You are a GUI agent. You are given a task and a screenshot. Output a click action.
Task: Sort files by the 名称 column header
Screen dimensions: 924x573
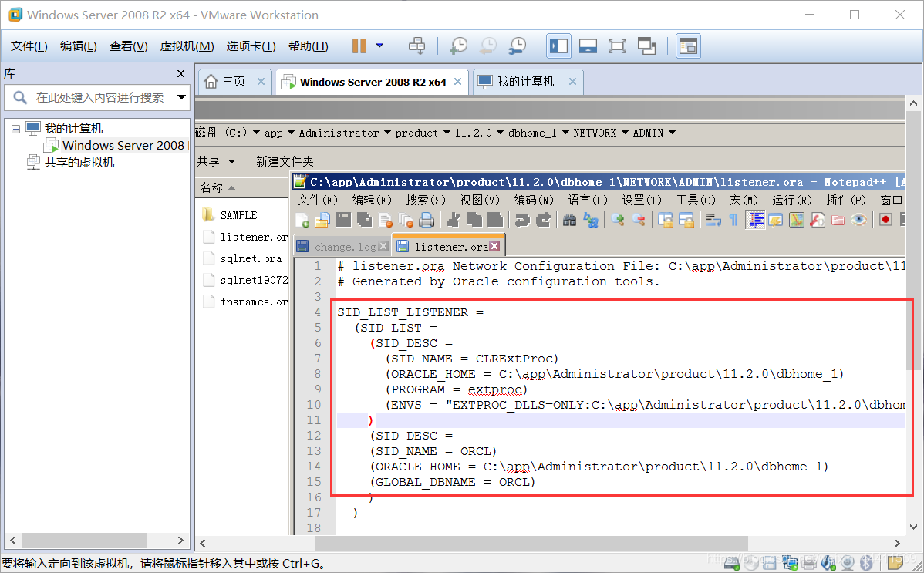(241, 187)
